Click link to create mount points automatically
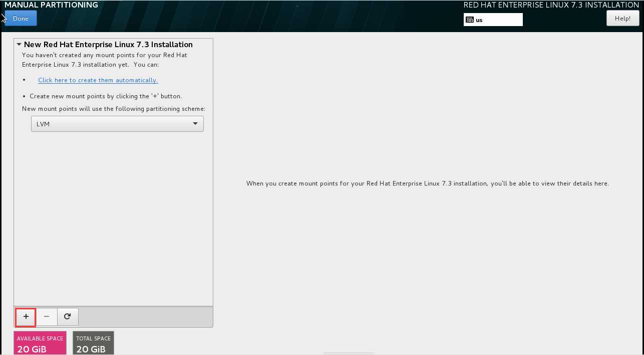 pyautogui.click(x=98, y=80)
